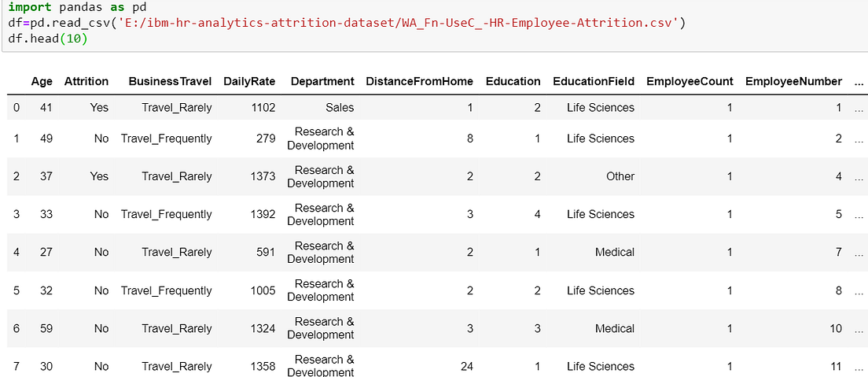868x377 pixels.
Task: Click EmployeeNumber value 7
Action: click(839, 253)
